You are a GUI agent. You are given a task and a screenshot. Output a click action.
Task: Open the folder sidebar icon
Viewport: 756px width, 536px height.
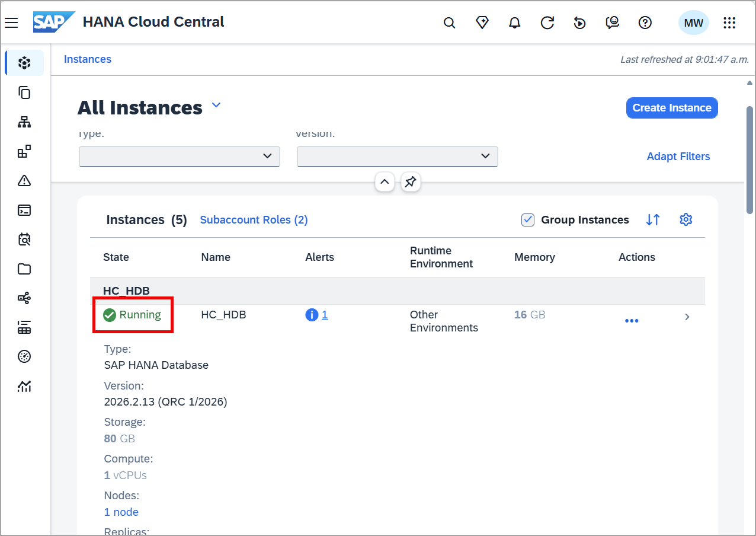24,269
